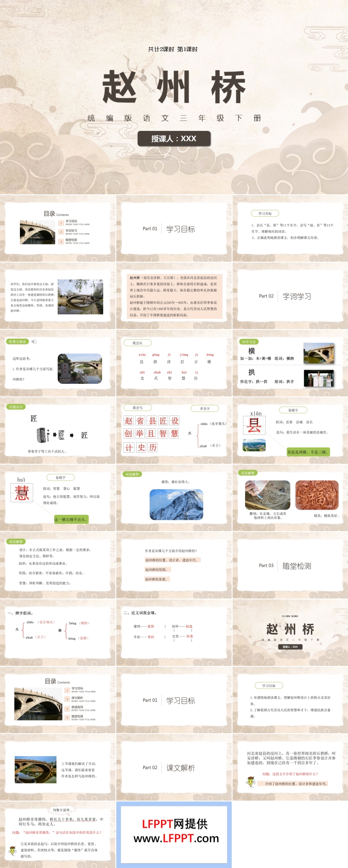This screenshot has height=868, width=348.
Task: Select the 统编版语文三年级下册 subtitle on cover
Action: pos(174,118)
